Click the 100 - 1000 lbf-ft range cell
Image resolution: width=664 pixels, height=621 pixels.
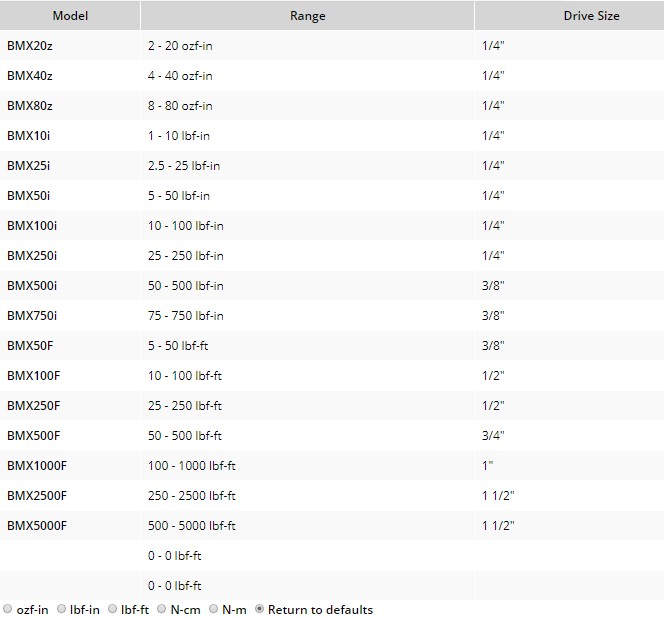point(192,466)
